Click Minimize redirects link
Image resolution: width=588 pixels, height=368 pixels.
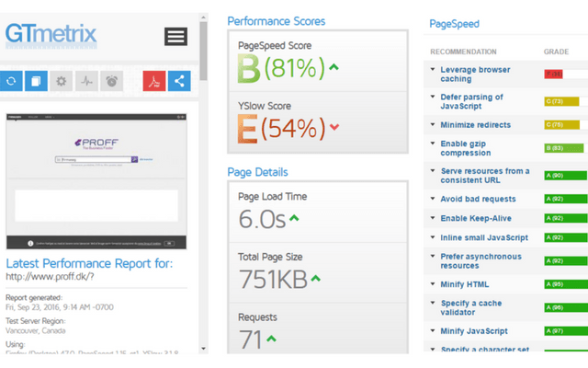[x=476, y=125]
